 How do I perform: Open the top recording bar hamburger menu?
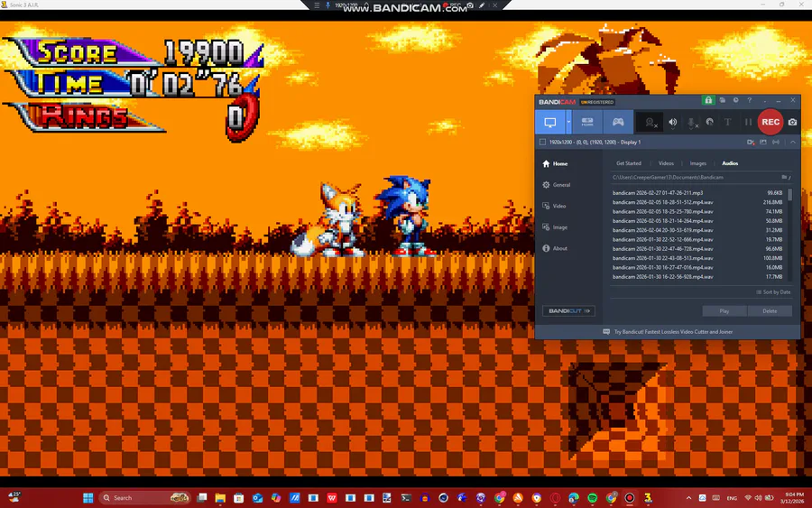click(317, 5)
